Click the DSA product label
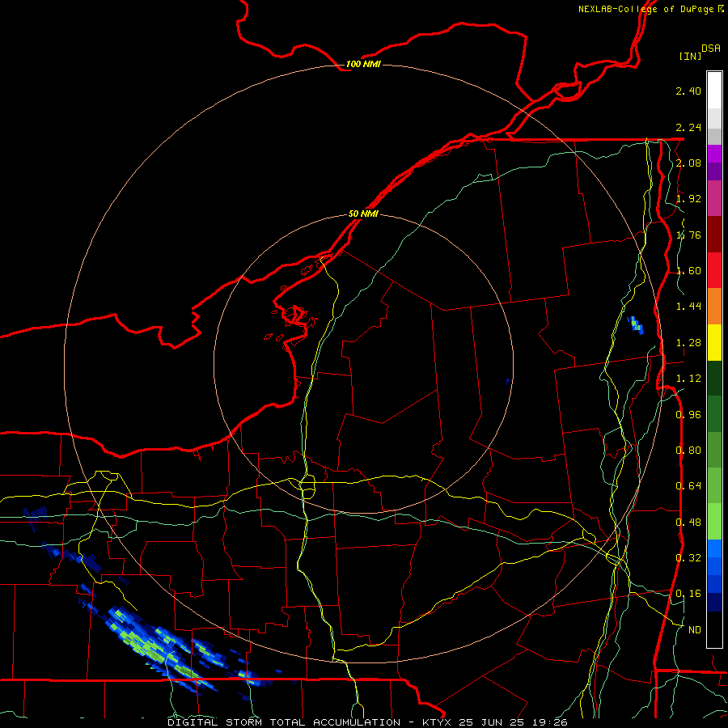Viewport: 728px width, 728px height. (711, 49)
